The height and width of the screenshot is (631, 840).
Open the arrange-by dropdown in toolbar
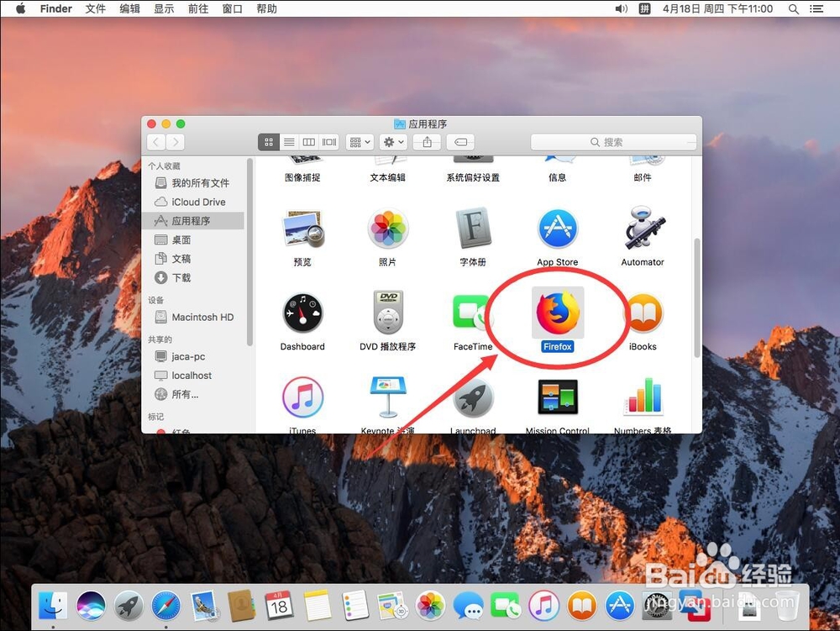click(x=360, y=142)
